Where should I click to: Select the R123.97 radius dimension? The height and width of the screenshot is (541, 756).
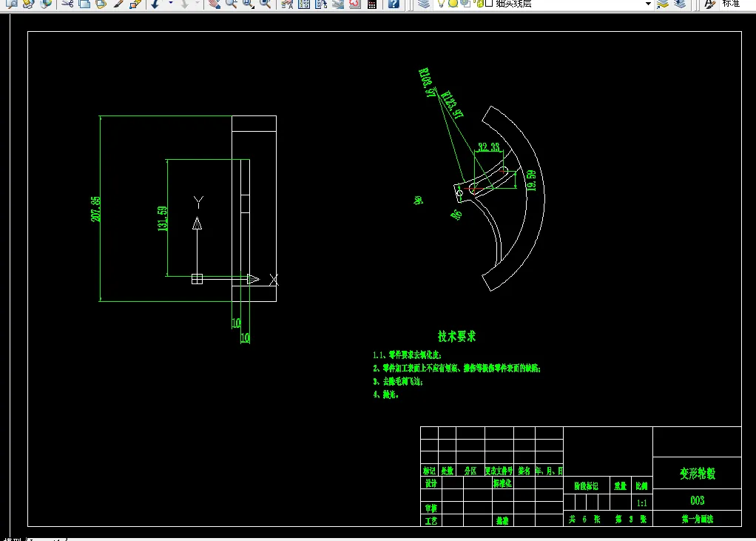coord(452,104)
